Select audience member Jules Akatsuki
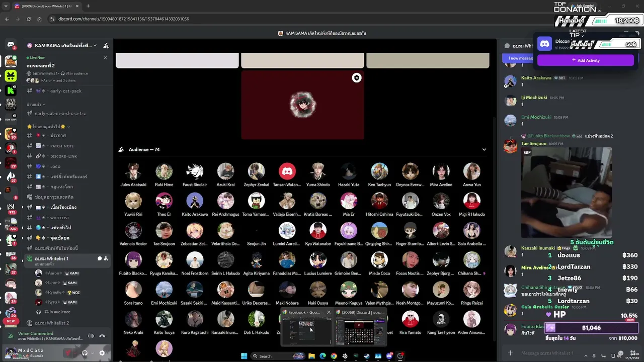The width and height of the screenshot is (644, 362). [x=133, y=175]
